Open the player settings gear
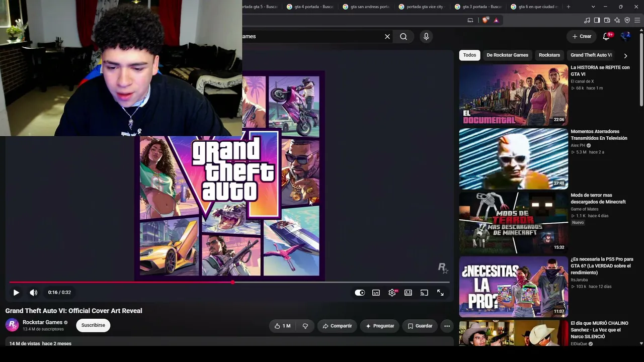Screen dimensions: 644x362 click(x=392, y=293)
